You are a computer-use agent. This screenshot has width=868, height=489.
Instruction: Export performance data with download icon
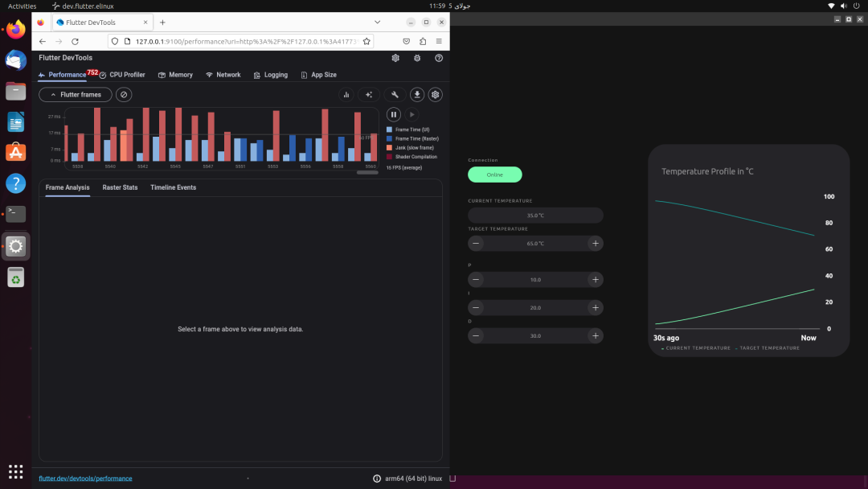point(417,95)
